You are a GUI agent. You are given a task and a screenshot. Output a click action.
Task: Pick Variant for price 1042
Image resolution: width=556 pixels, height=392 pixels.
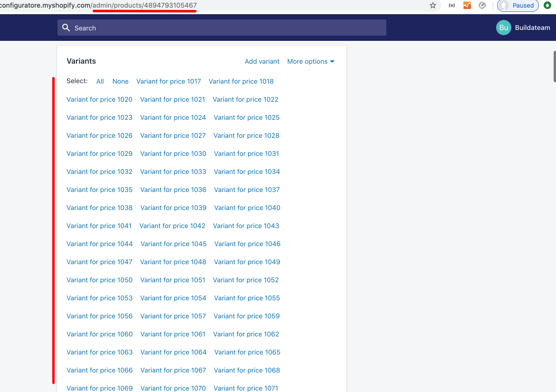[172, 226]
